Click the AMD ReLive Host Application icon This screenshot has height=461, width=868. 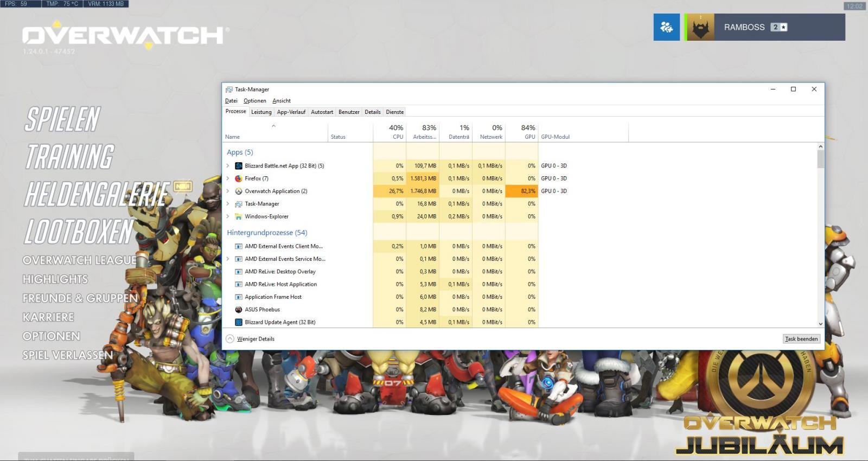tap(239, 284)
